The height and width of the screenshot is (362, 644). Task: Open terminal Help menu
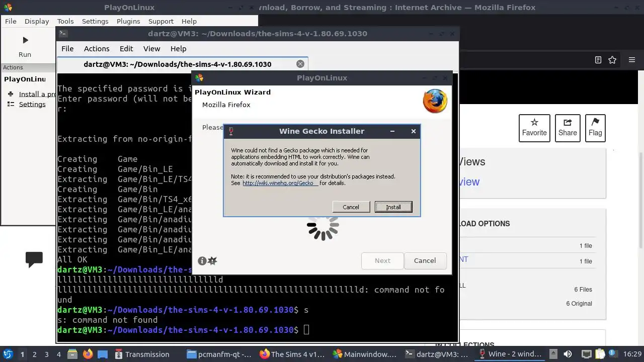(x=179, y=49)
